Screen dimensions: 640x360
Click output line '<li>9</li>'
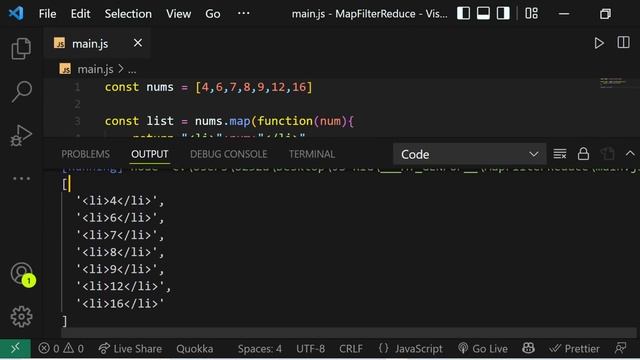pos(120,269)
